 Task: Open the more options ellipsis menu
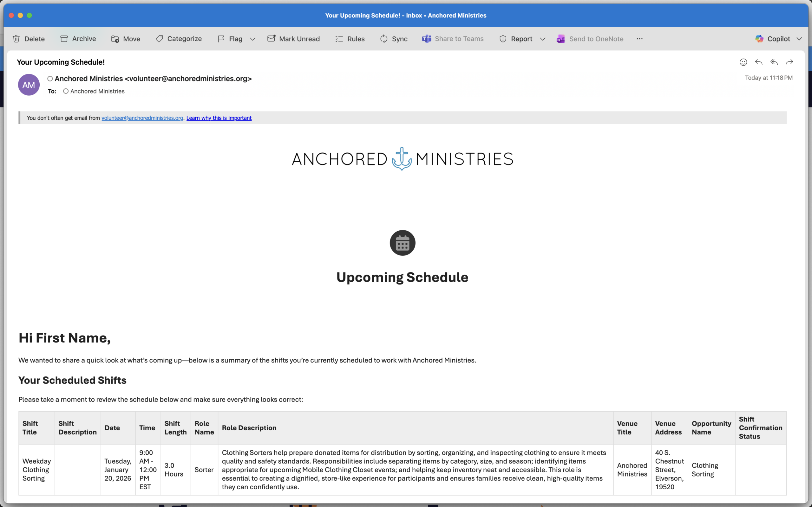[x=639, y=39]
